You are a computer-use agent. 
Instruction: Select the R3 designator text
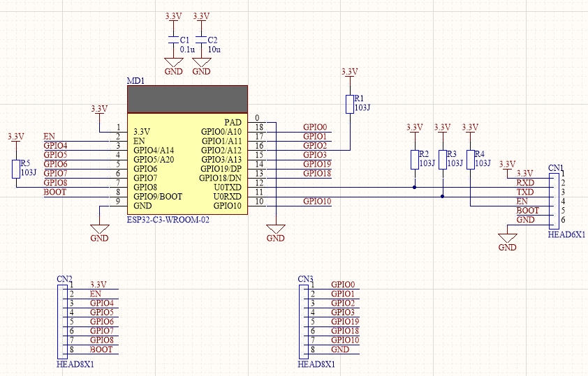pyautogui.click(x=452, y=154)
